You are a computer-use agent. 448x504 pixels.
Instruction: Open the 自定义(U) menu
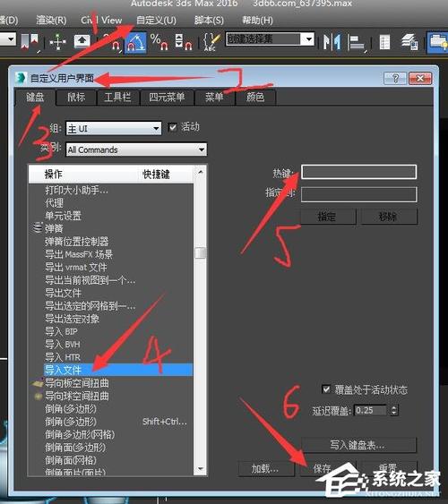[156, 21]
